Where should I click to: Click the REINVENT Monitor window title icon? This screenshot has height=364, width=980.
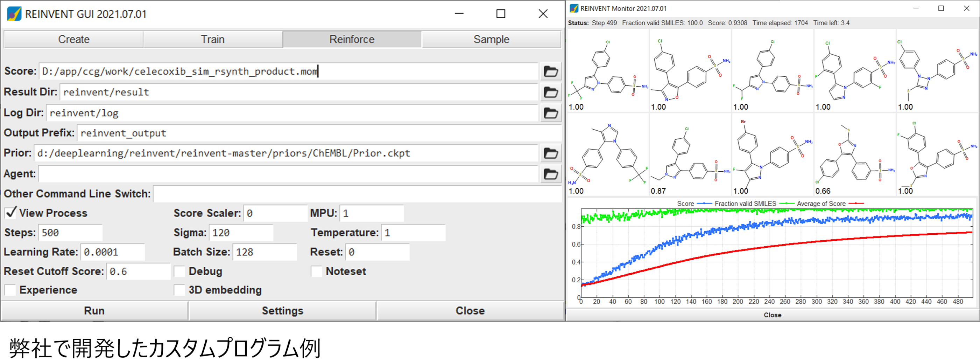574,8
